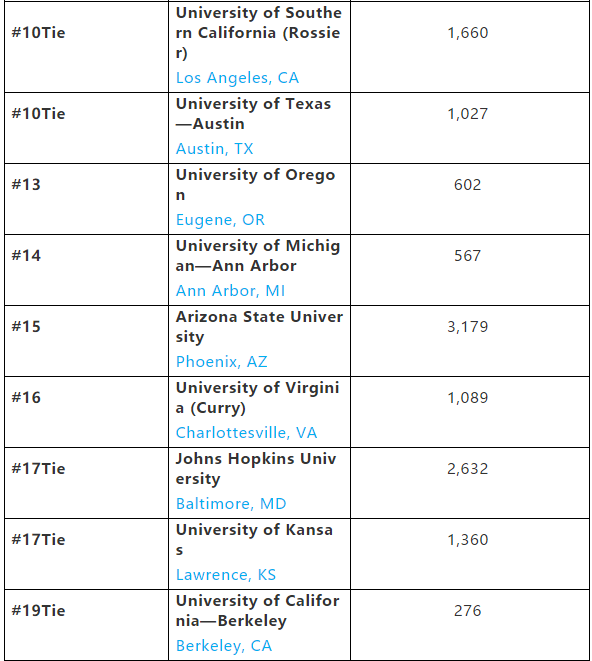Click the Austin, TX link

[x=214, y=149]
